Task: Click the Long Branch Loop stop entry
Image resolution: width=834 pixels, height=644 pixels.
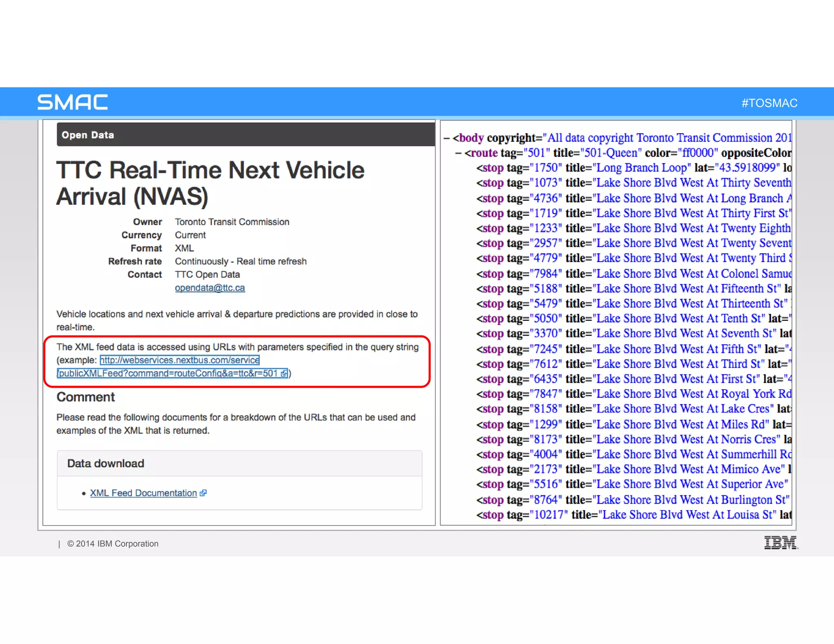Action: (x=633, y=168)
